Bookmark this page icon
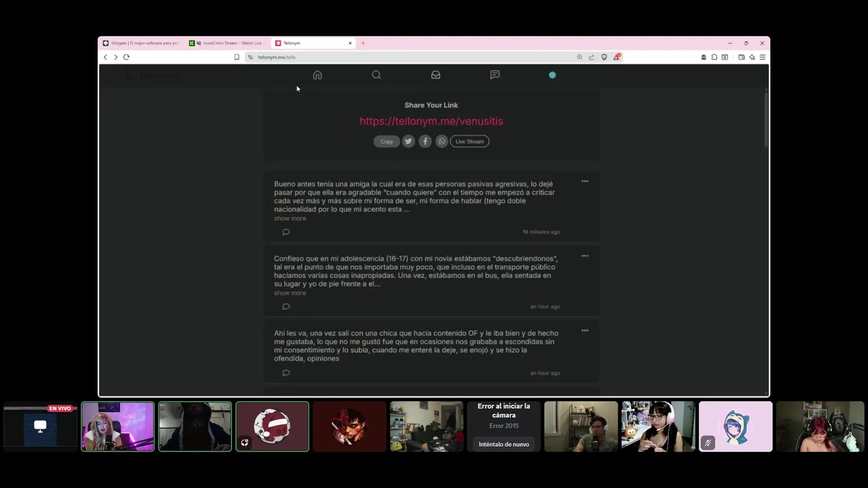The width and height of the screenshot is (868, 488). pyautogui.click(x=237, y=57)
